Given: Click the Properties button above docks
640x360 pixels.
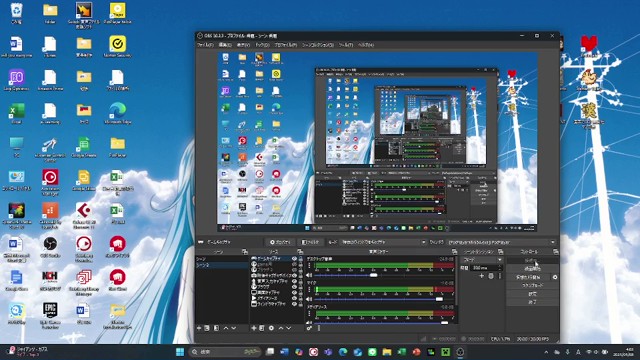Looking at the screenshot, I should click(x=280, y=242).
